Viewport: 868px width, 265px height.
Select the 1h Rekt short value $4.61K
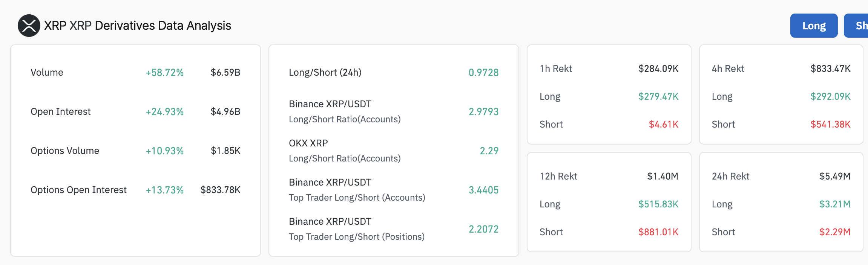663,125
